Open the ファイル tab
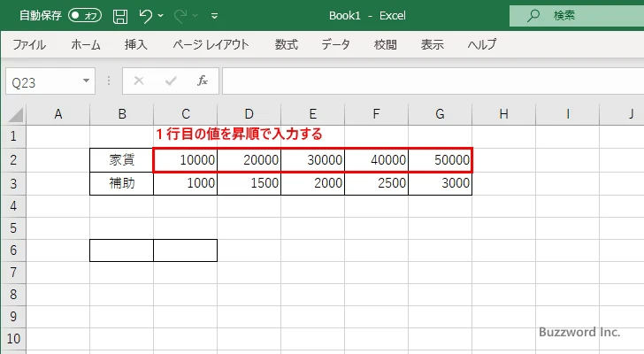 (30, 44)
